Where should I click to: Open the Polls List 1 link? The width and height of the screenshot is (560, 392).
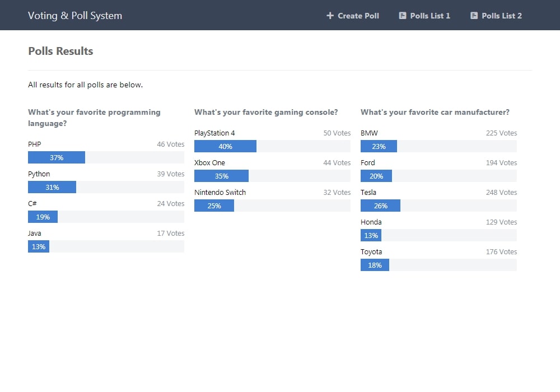[424, 16]
